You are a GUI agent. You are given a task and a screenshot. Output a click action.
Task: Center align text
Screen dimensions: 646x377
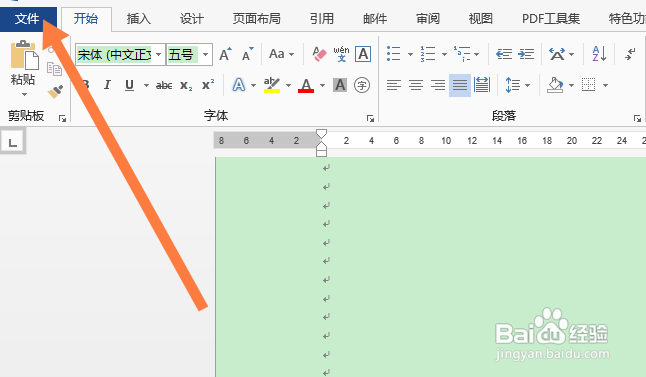(416, 85)
